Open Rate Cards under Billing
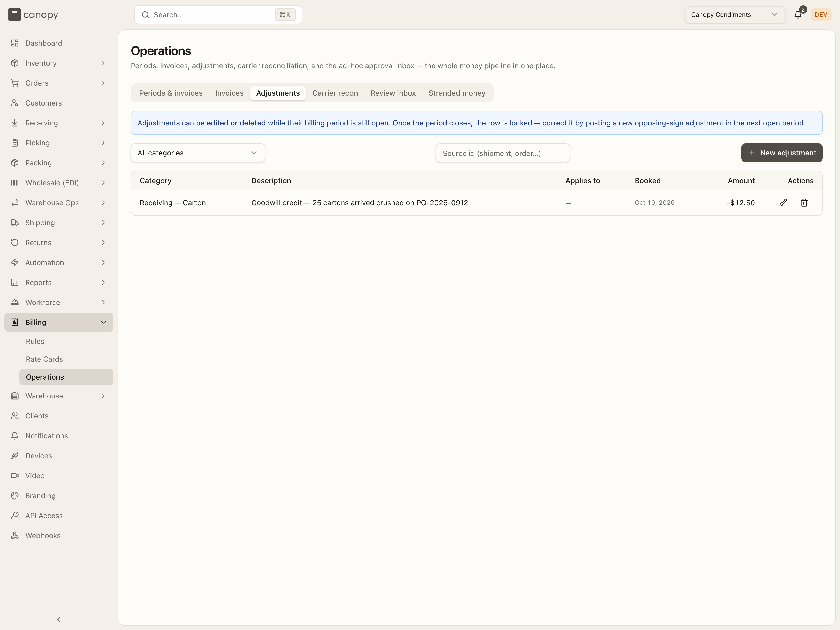The width and height of the screenshot is (840, 630). click(x=66, y=359)
